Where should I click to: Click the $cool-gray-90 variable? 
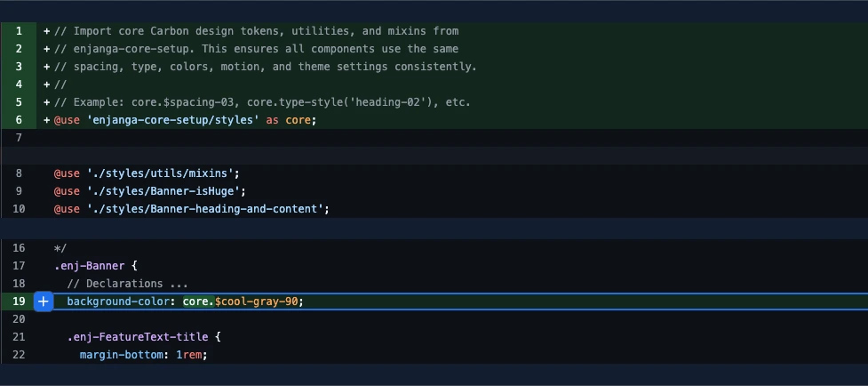(256, 302)
